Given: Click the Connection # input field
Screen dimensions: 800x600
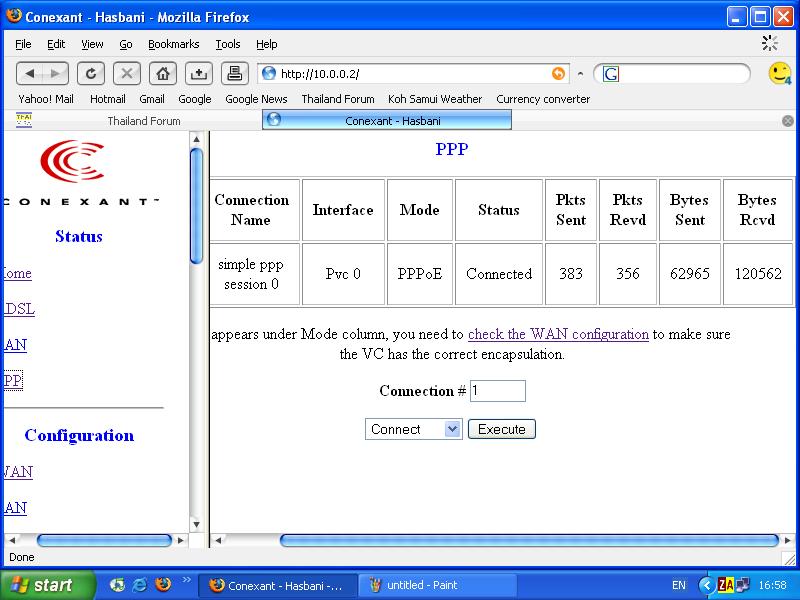Looking at the screenshot, I should pos(497,391).
